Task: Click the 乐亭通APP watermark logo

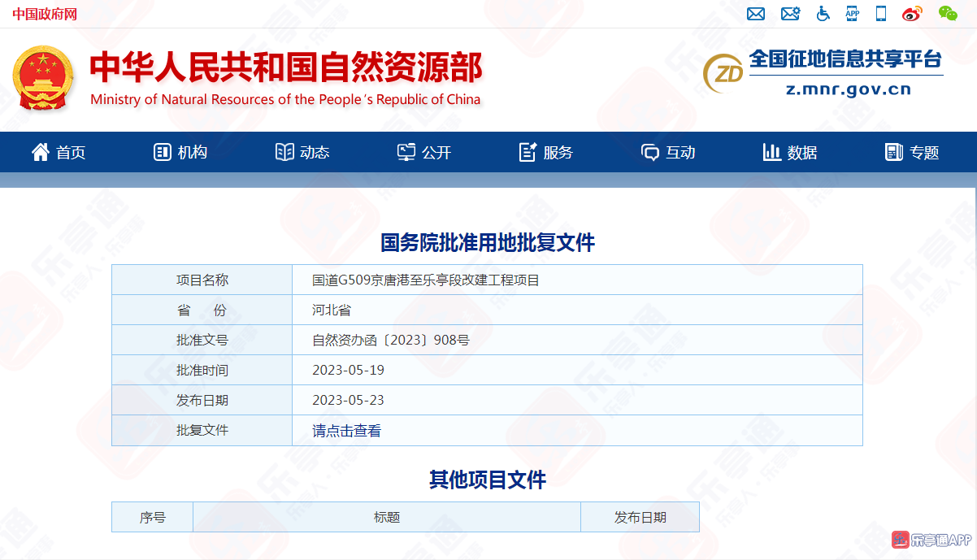Action: (931, 540)
